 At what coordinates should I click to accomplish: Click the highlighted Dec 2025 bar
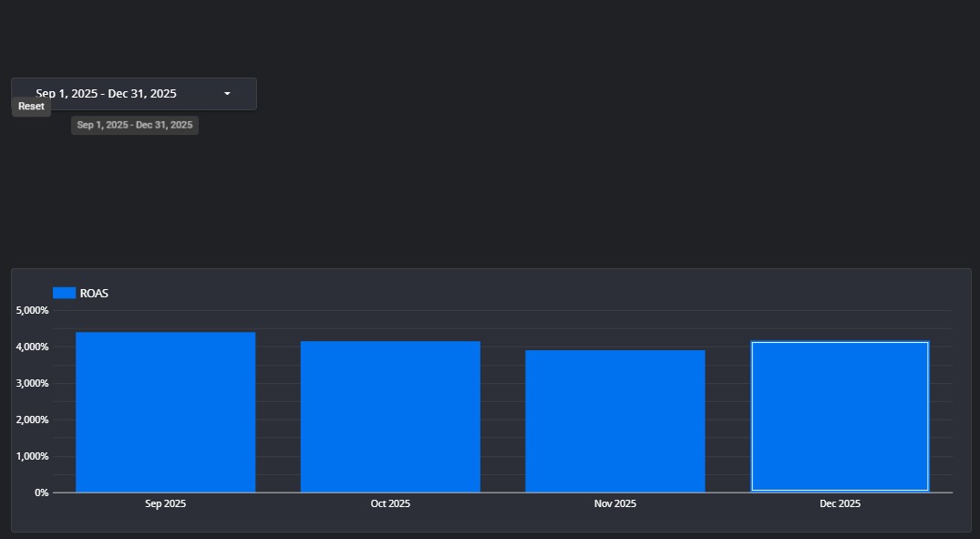pos(840,417)
